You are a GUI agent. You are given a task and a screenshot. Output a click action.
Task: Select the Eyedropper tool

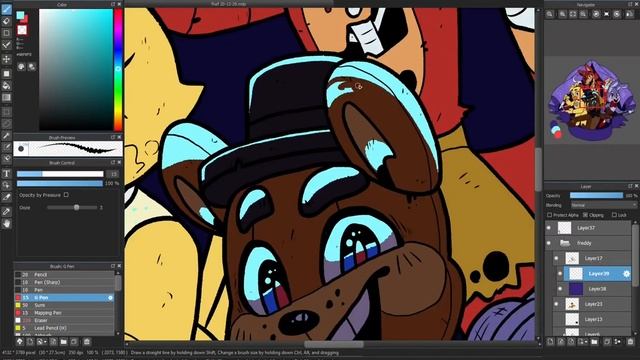point(7,211)
